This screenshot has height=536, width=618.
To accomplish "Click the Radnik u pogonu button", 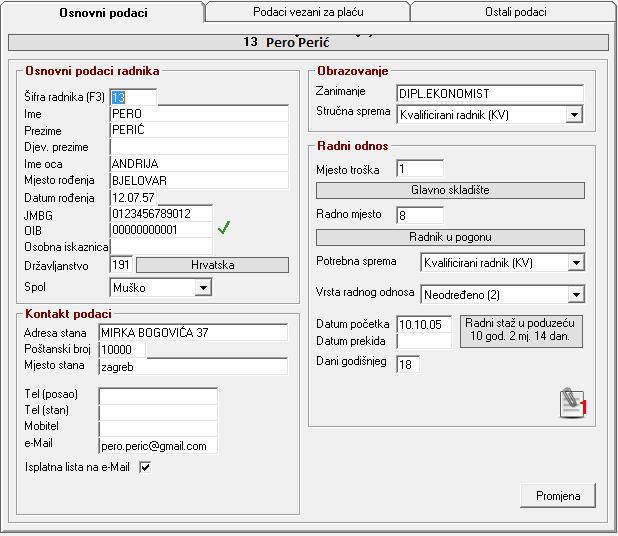I will 450,237.
